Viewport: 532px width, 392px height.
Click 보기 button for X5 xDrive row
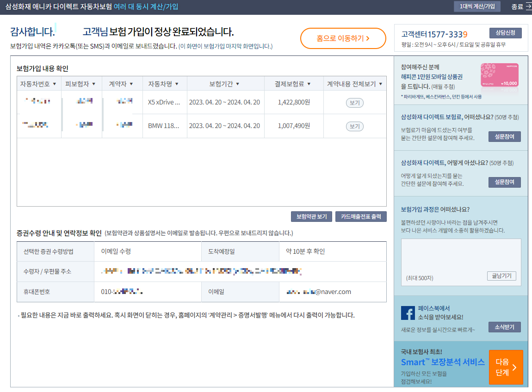(x=354, y=103)
